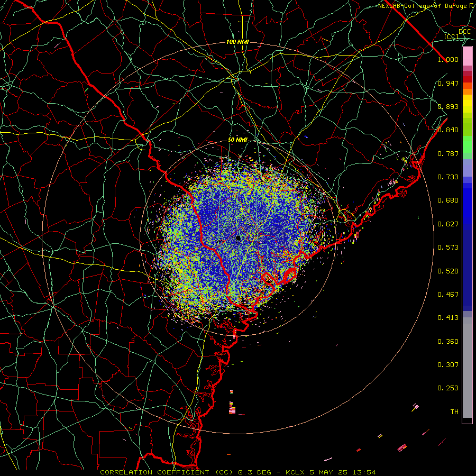Click the TH threshold label
Viewport: 476px width, 476px height.
454,412
